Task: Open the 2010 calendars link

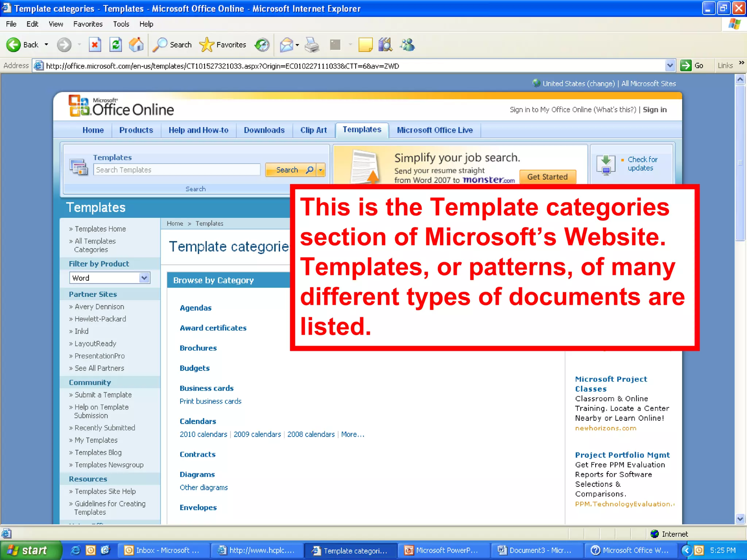Action: [x=203, y=434]
